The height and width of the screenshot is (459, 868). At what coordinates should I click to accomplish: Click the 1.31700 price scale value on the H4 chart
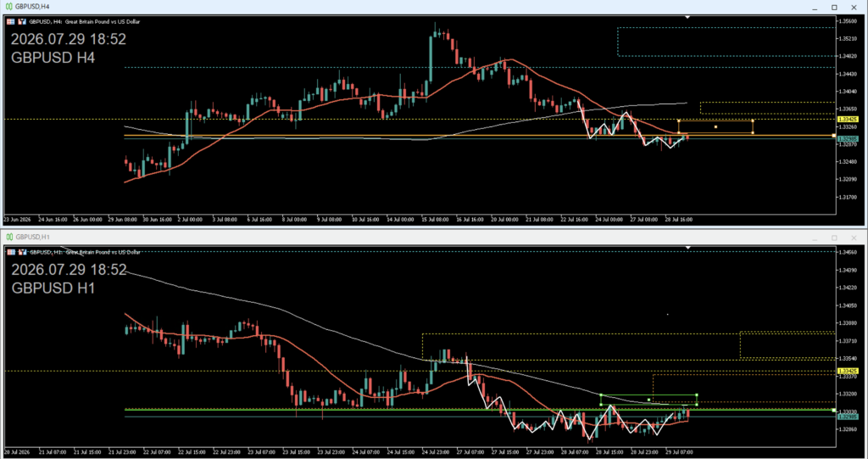(x=849, y=197)
